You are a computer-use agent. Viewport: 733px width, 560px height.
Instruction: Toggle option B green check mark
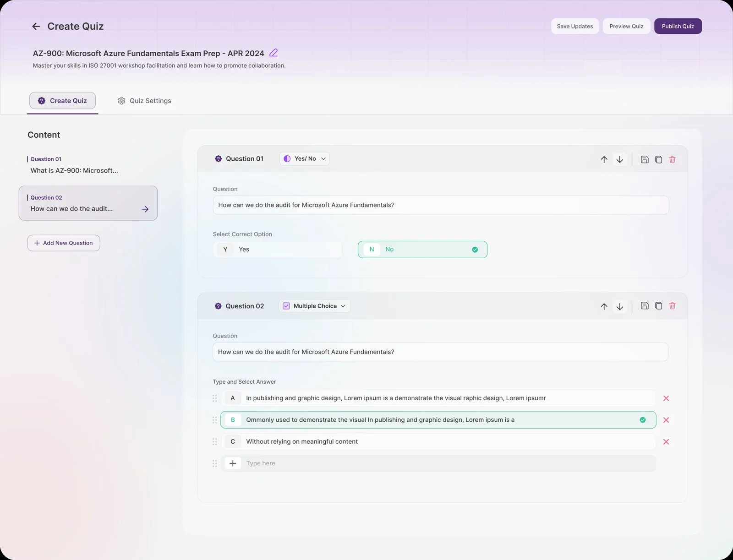point(642,420)
